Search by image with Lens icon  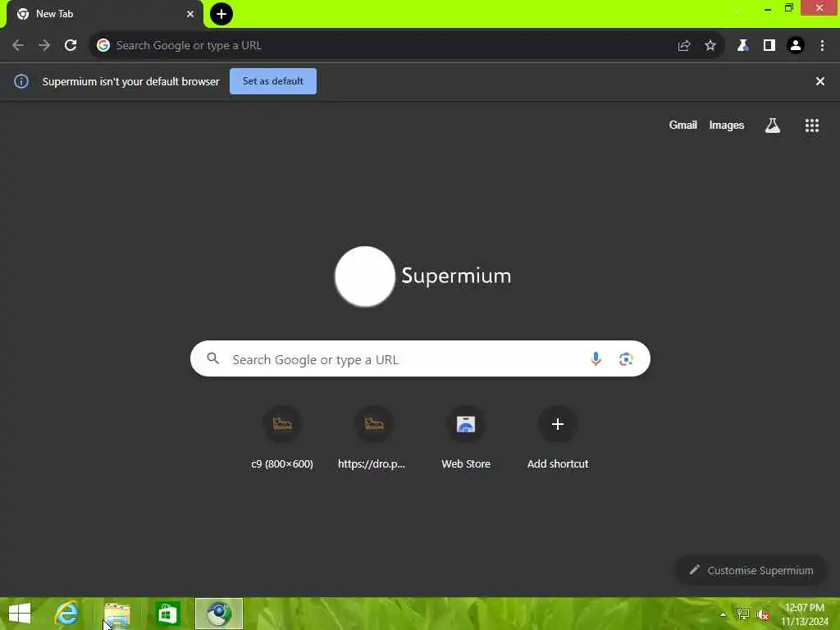(x=626, y=359)
